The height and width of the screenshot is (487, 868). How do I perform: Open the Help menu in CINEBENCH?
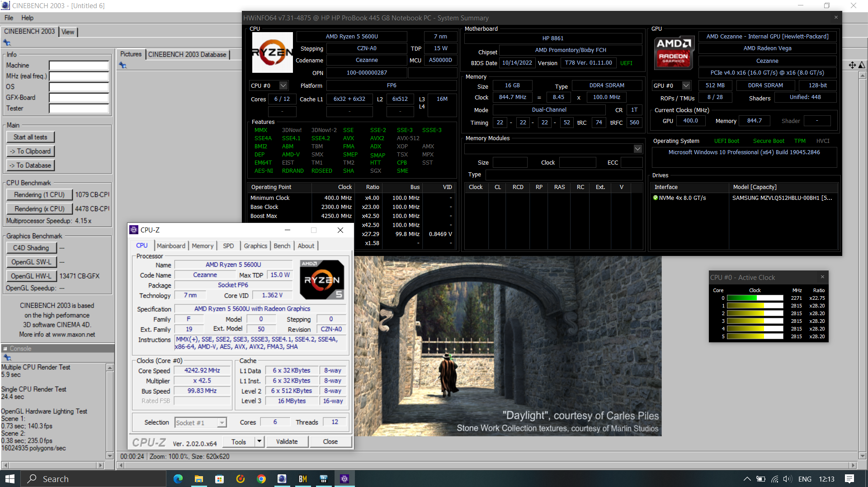pos(27,18)
